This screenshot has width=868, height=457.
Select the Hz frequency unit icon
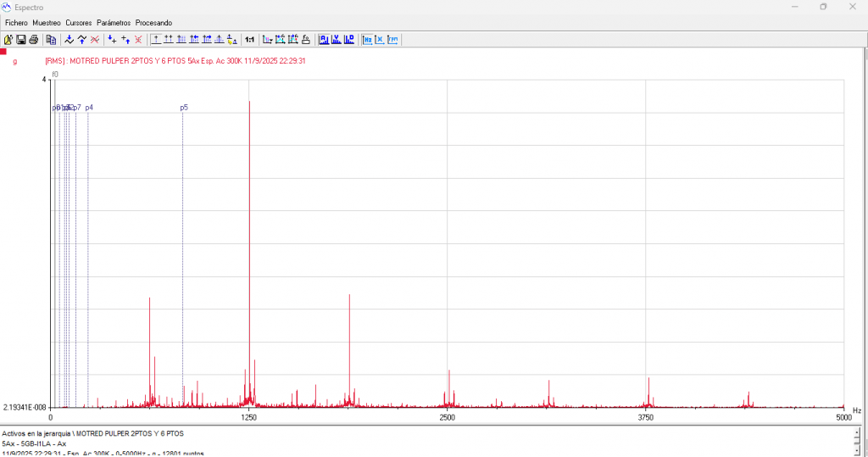point(368,39)
